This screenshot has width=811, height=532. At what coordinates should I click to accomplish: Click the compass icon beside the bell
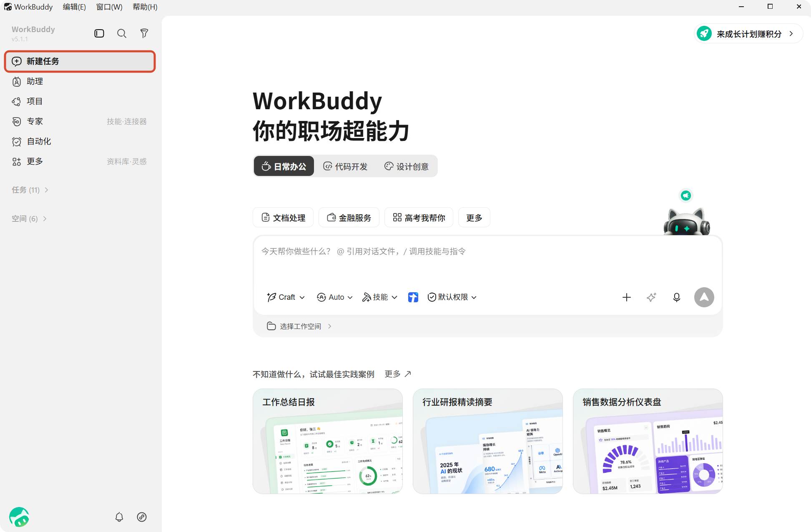[x=142, y=517]
